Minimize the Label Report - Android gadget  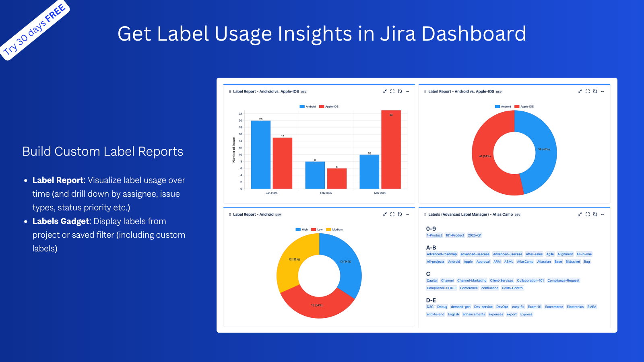point(385,214)
